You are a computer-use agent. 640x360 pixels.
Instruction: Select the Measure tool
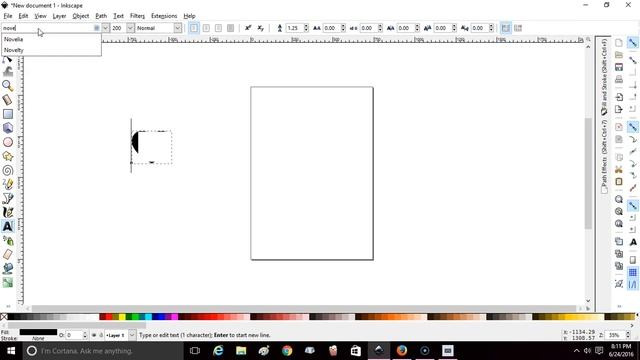pos(7,100)
